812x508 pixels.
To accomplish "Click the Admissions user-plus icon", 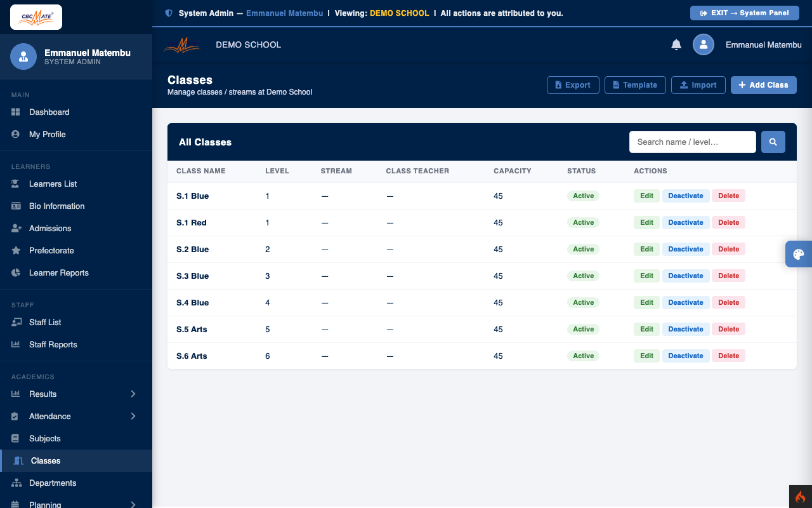I will pos(16,229).
